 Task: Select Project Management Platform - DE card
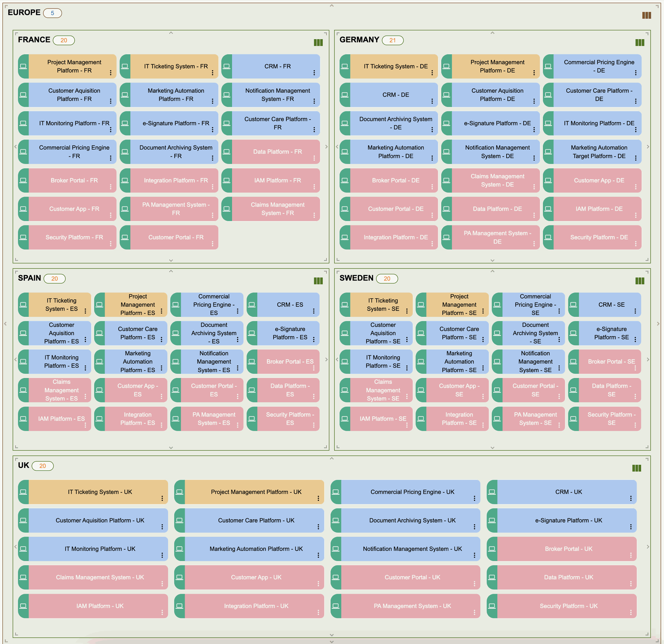pyautogui.click(x=497, y=66)
